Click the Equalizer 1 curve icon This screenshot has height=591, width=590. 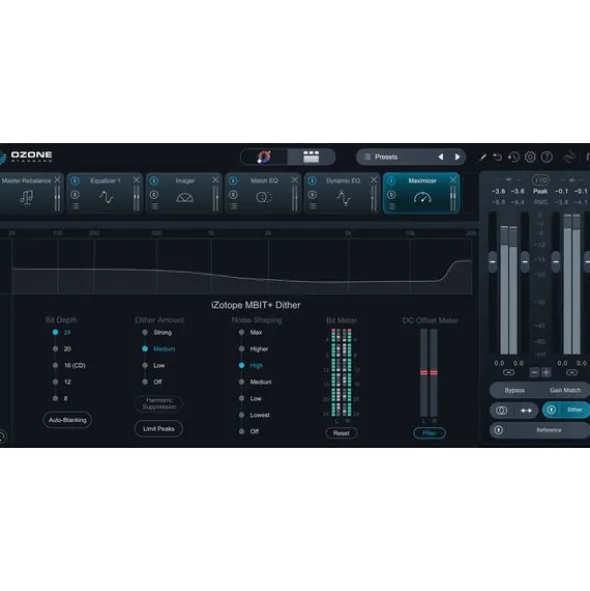coord(106,197)
